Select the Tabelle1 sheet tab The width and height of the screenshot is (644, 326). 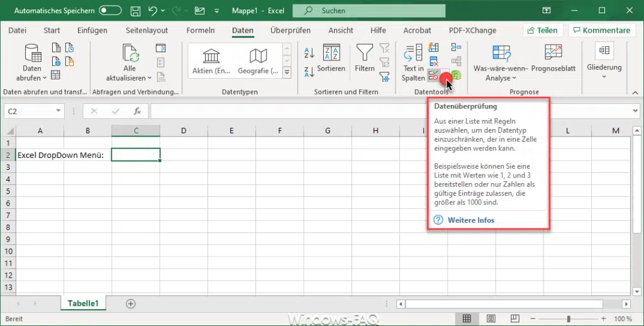(x=84, y=304)
